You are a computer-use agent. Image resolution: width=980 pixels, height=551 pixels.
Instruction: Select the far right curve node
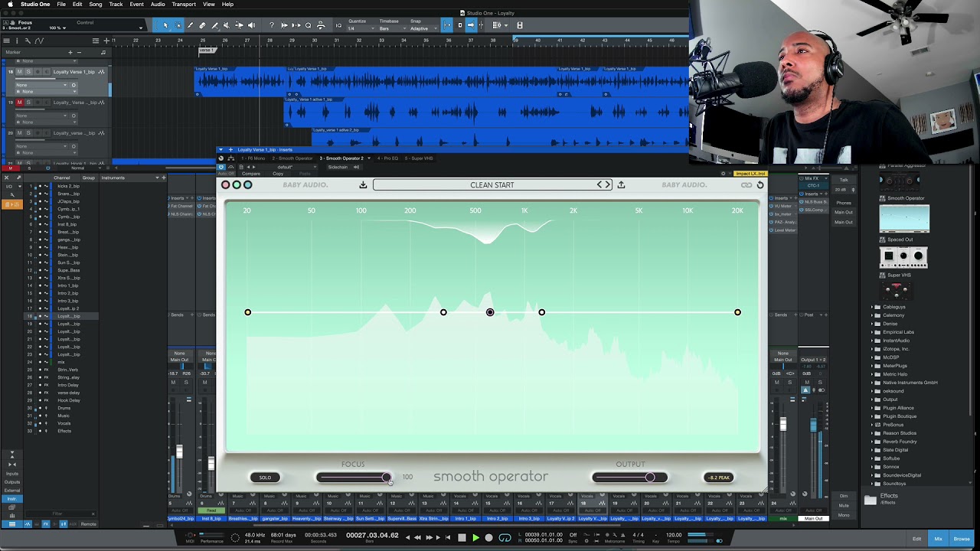click(737, 312)
